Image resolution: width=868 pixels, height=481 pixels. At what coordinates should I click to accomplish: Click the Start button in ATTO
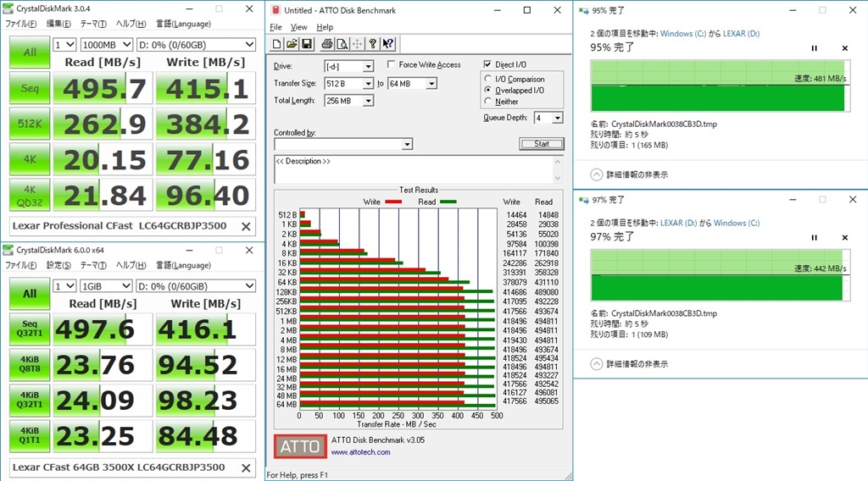pyautogui.click(x=542, y=144)
